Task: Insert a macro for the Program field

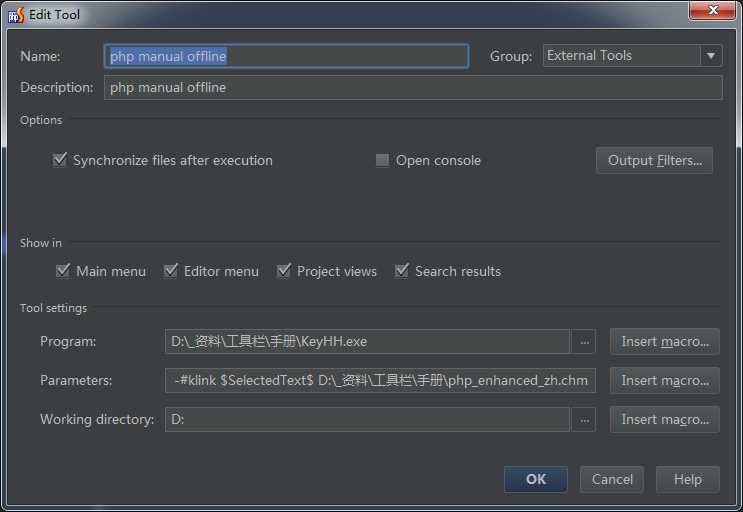Action: click(664, 342)
